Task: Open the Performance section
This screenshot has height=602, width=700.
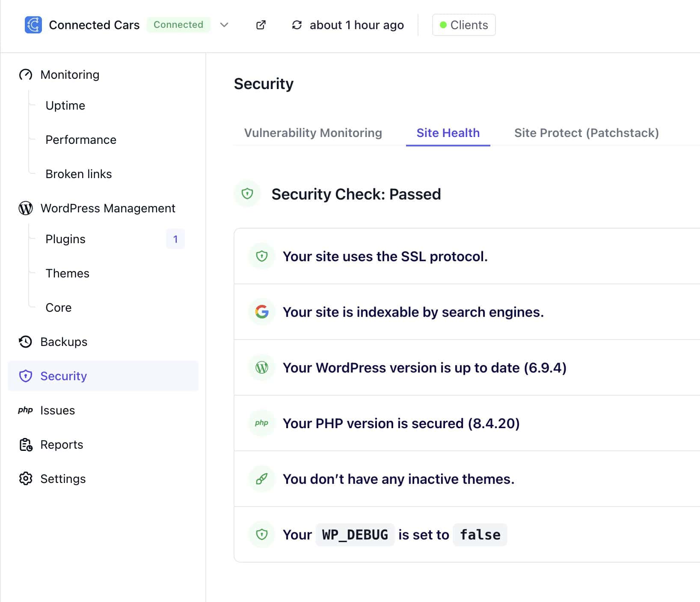Action: coord(81,140)
